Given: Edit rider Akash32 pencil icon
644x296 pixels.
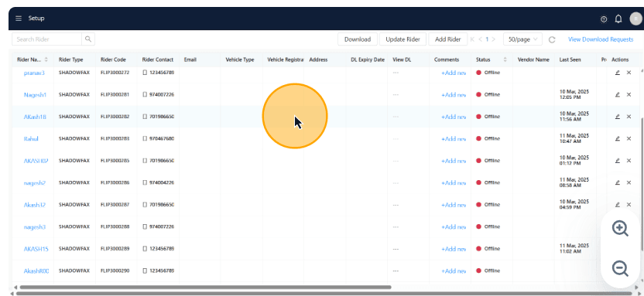Looking at the screenshot, I should click(x=618, y=204).
